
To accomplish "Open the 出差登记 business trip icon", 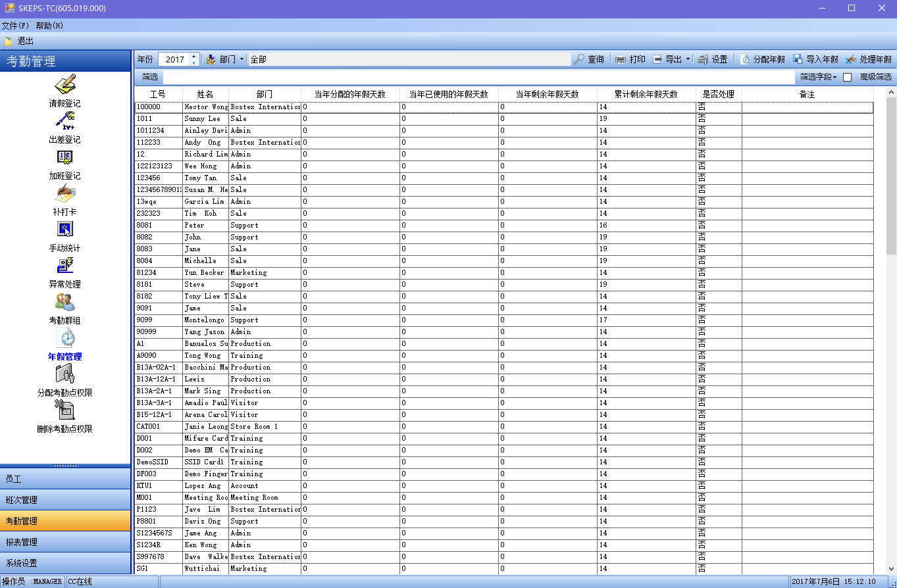I will (64, 121).
